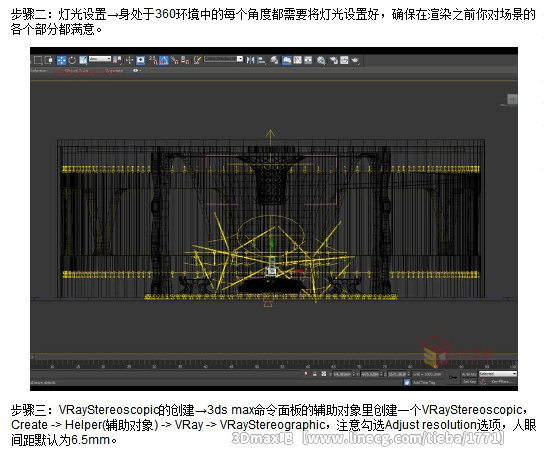
Task: Enable the Set Key button
Action: [x=469, y=382]
